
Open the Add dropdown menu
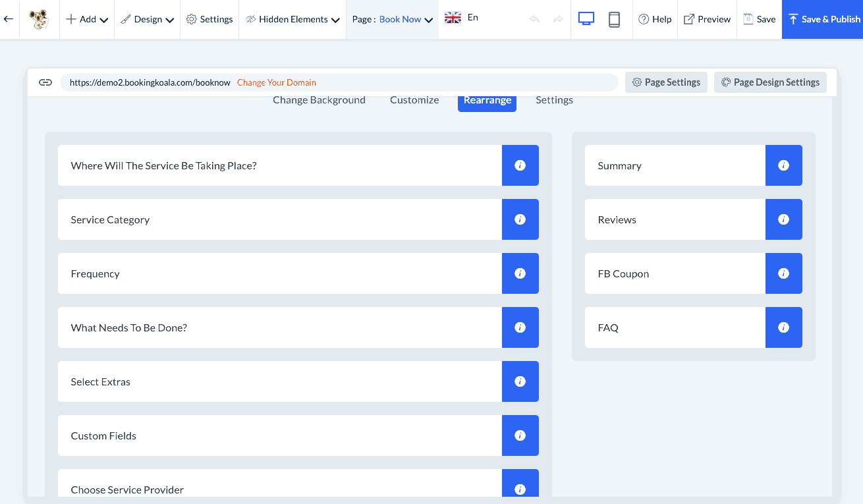click(87, 19)
